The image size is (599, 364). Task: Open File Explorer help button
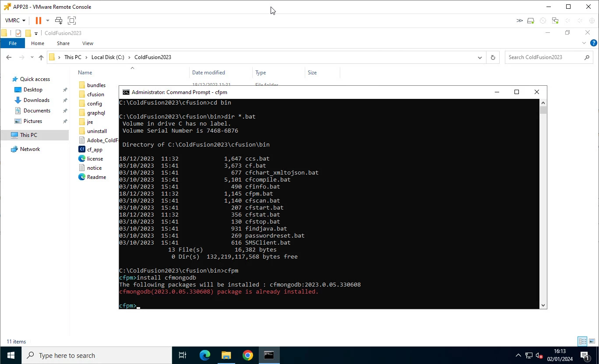593,43
